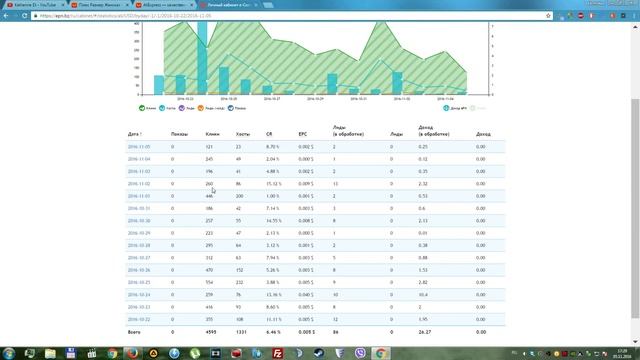Select the active Личный кабинет tab
This screenshot has width=640, height=360.
click(228, 5)
